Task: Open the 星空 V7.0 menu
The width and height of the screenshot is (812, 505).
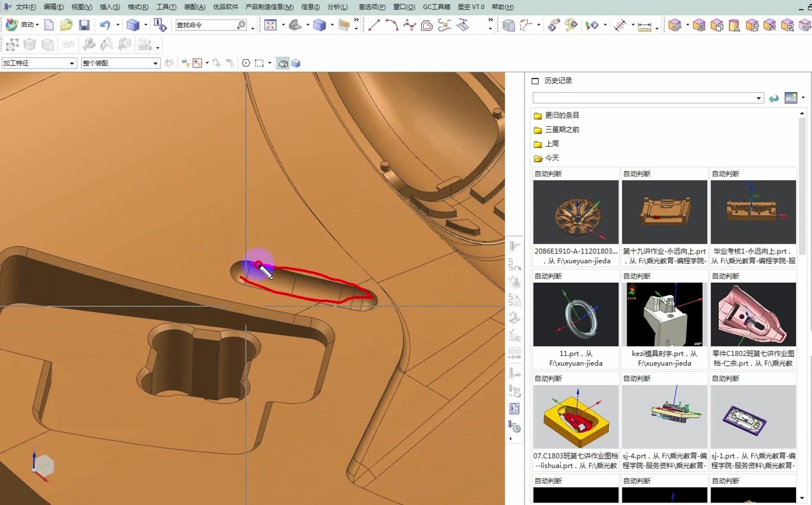Action: pyautogui.click(x=471, y=7)
